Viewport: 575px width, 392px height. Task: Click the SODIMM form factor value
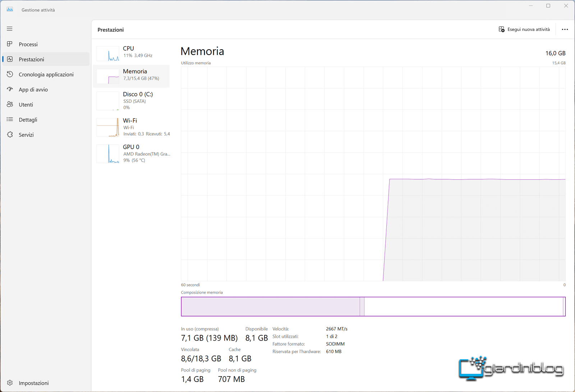point(335,344)
